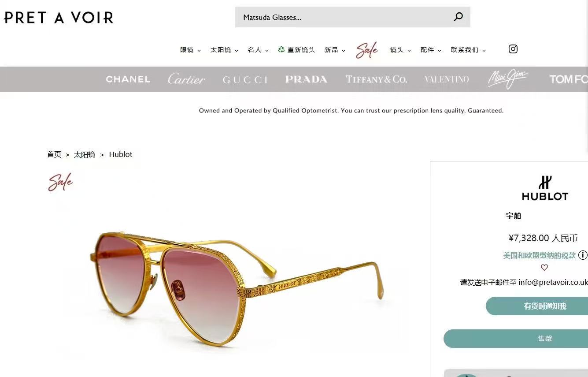Open the 重新镜头 menu item
This screenshot has width=588, height=377.
click(x=296, y=50)
